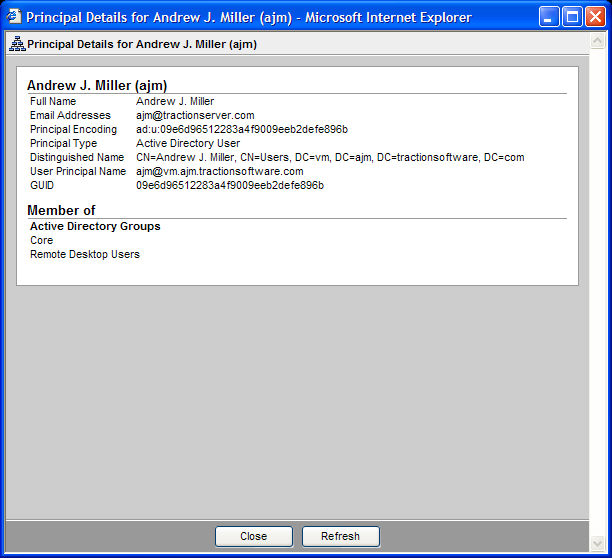Viewport: 612px width, 558px height.
Task: Minimize the Internet Explorer window
Action: pyautogui.click(x=549, y=17)
